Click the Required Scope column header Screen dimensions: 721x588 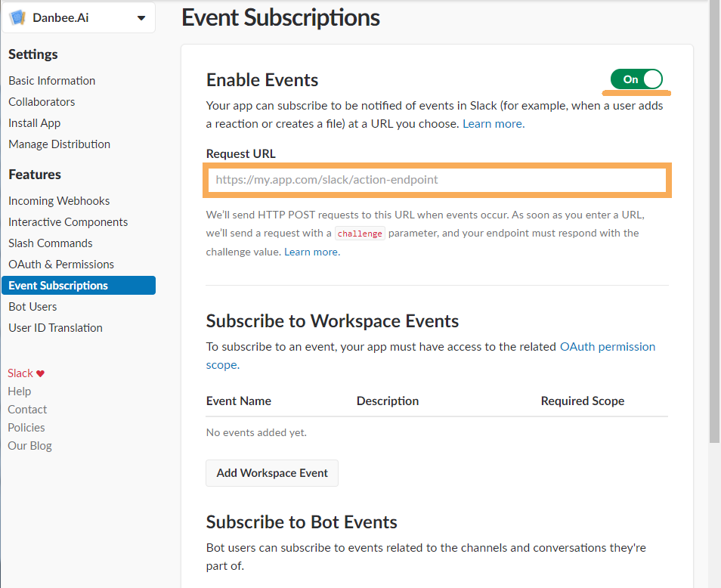tap(583, 401)
